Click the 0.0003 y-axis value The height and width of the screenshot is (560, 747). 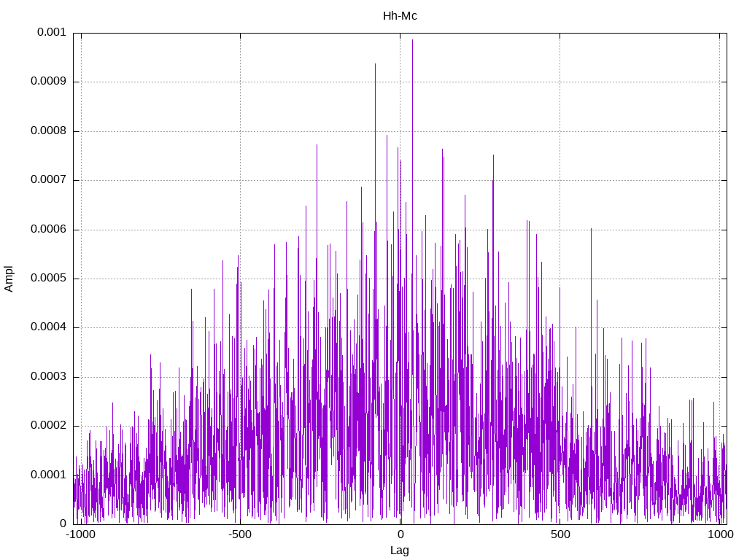(48, 377)
